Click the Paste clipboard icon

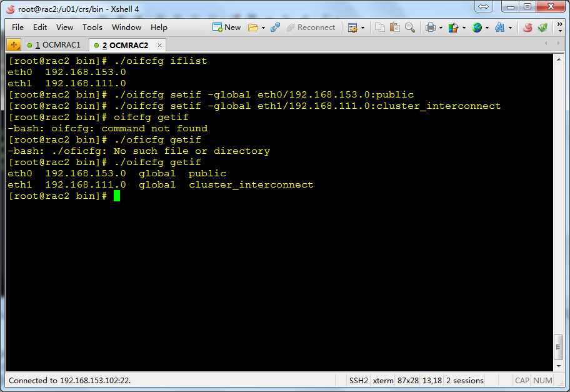(395, 28)
